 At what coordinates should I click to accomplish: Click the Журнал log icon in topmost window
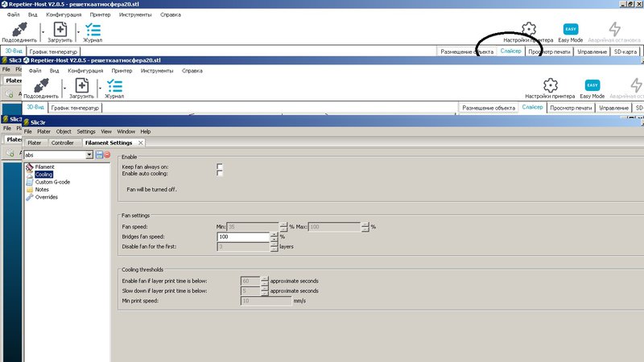point(93,29)
